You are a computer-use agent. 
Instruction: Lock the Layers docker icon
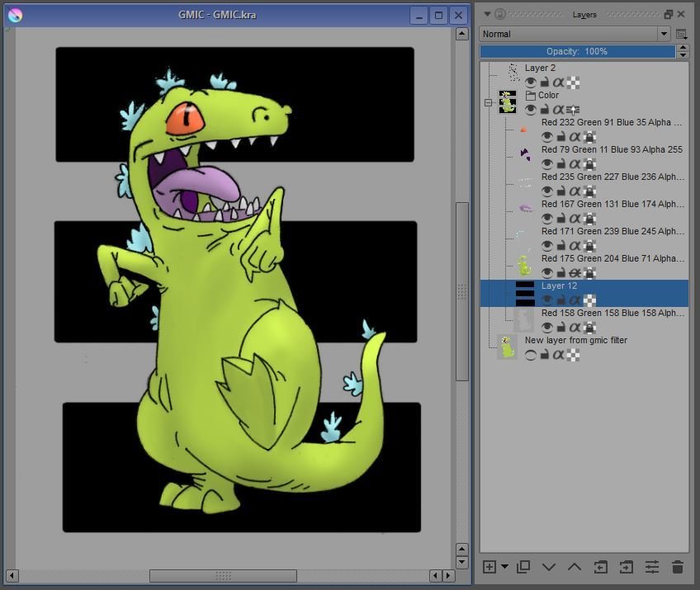tap(500, 14)
